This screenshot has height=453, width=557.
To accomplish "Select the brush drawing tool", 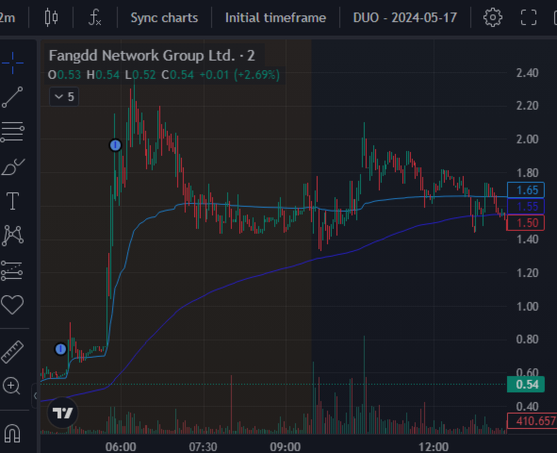I will (12, 167).
